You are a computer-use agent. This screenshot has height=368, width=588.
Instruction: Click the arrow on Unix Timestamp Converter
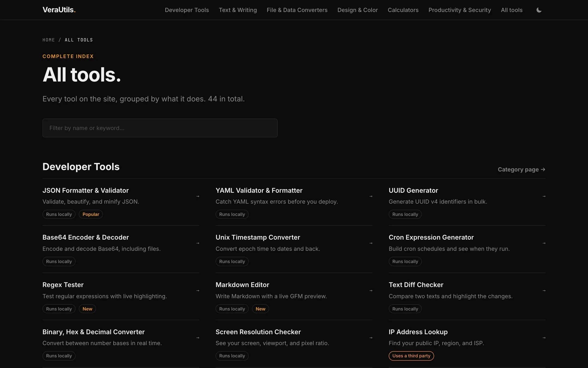tap(371, 243)
